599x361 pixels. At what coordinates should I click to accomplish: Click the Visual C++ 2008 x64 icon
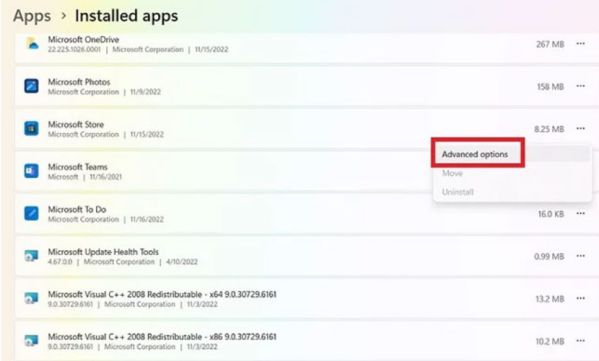pyautogui.click(x=31, y=298)
